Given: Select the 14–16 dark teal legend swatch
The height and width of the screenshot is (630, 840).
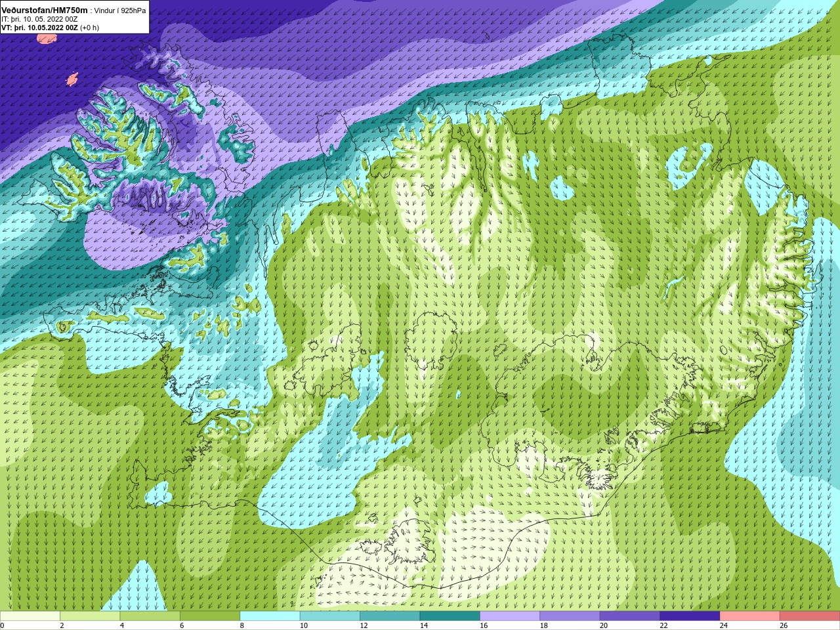Looking at the screenshot, I should click(450, 616).
